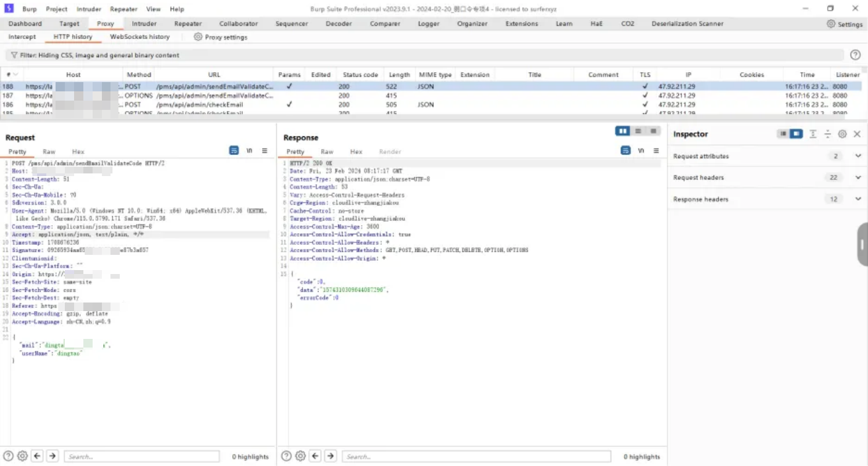Screen dimensions: 868x466
Task: Show non-printable characters in Response pane
Action: (641, 151)
